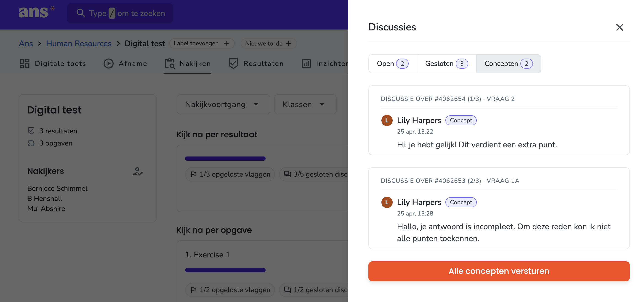Click the '3 opgaven' text
The width and height of the screenshot is (644, 302).
(x=56, y=143)
